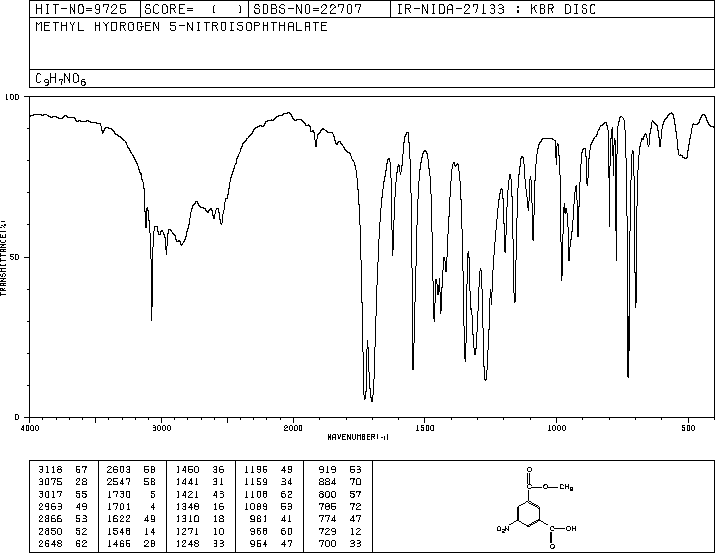This screenshot has height=553, width=715.
Task: Click the chemical structure diagram
Action: coord(537,507)
